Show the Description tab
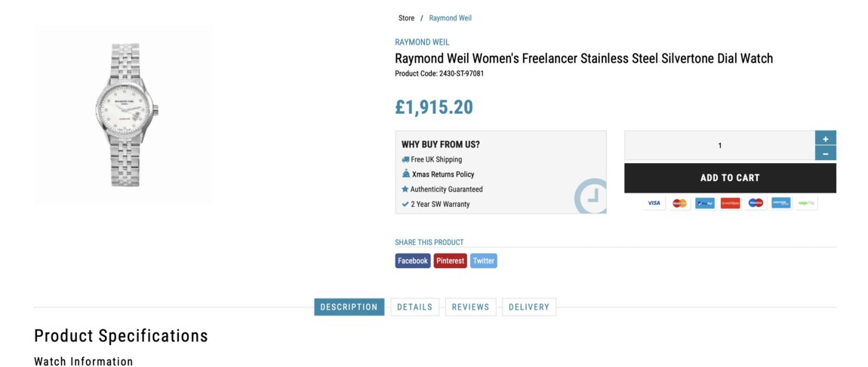Screen dimensions: 868x367 pyautogui.click(x=349, y=307)
